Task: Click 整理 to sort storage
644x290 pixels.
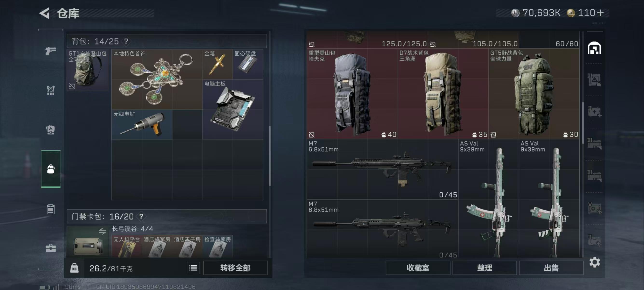Action: tap(485, 268)
